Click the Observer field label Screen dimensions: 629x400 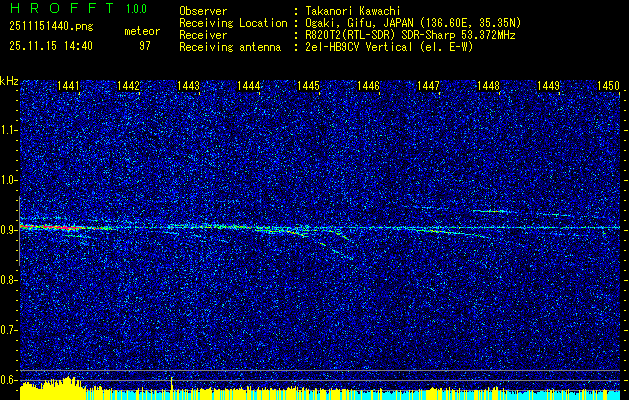[203, 11]
